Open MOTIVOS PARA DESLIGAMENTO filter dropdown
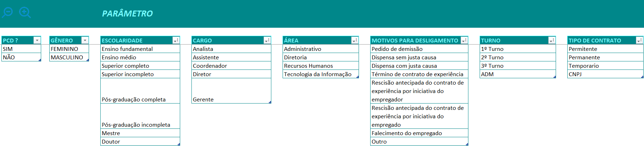Screen dimensions: 644x146 (x=464, y=40)
